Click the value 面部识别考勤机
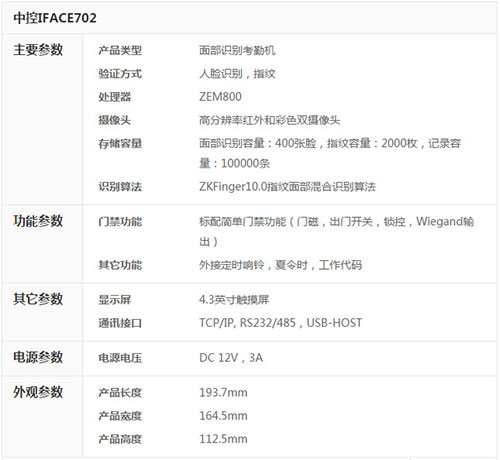 click(x=237, y=51)
